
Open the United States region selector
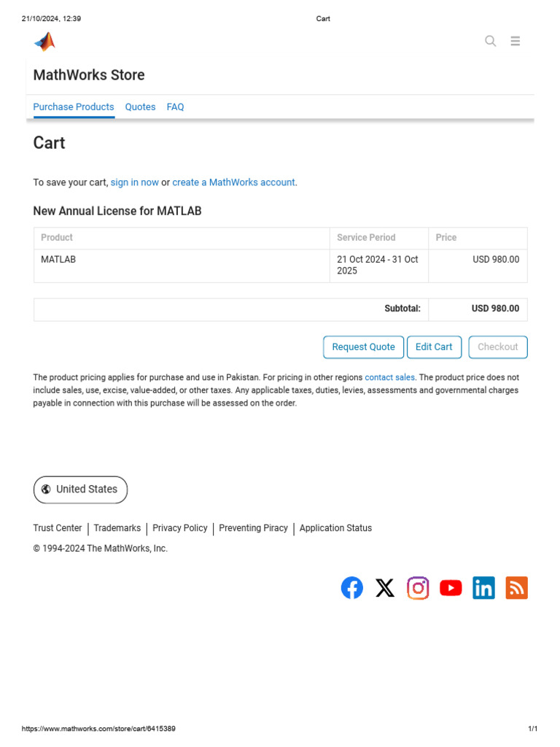[x=80, y=489]
